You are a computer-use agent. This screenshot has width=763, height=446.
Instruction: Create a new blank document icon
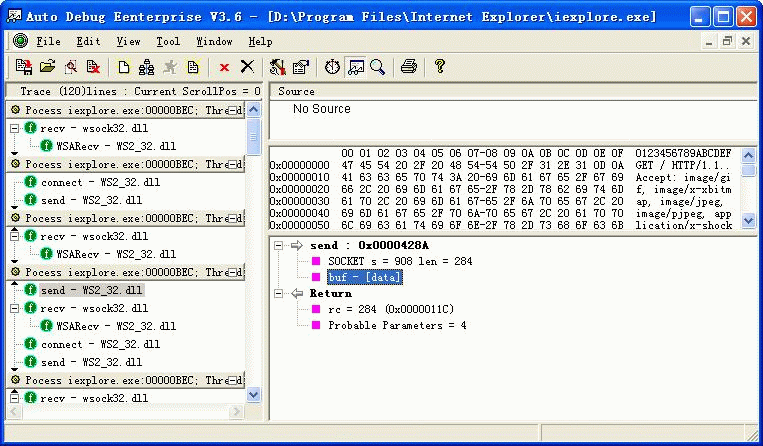point(124,67)
